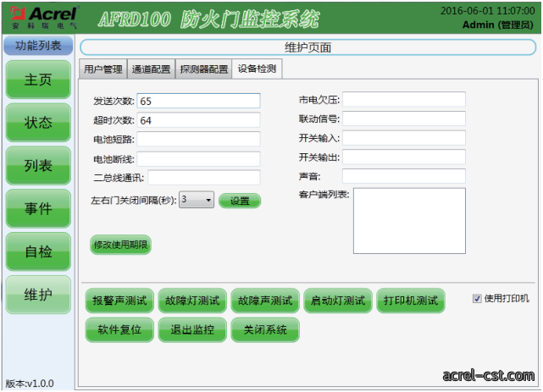543x392 pixels.
Task: Start the 报警声测试 alarm sound test
Action: click(x=119, y=301)
